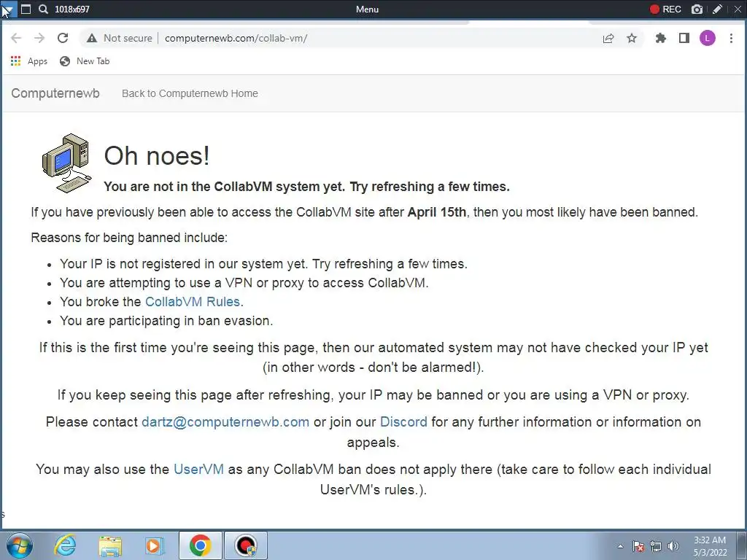Click the 1018x697 resolution label

pos(72,9)
